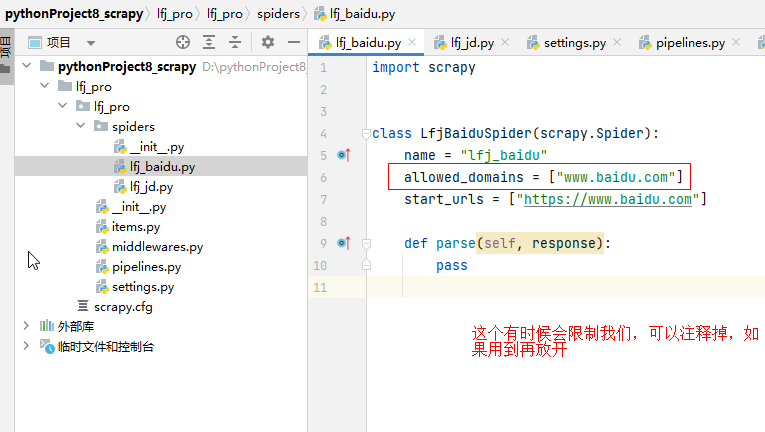
Task: Click the project tool window sidebar button
Action: click(6, 56)
